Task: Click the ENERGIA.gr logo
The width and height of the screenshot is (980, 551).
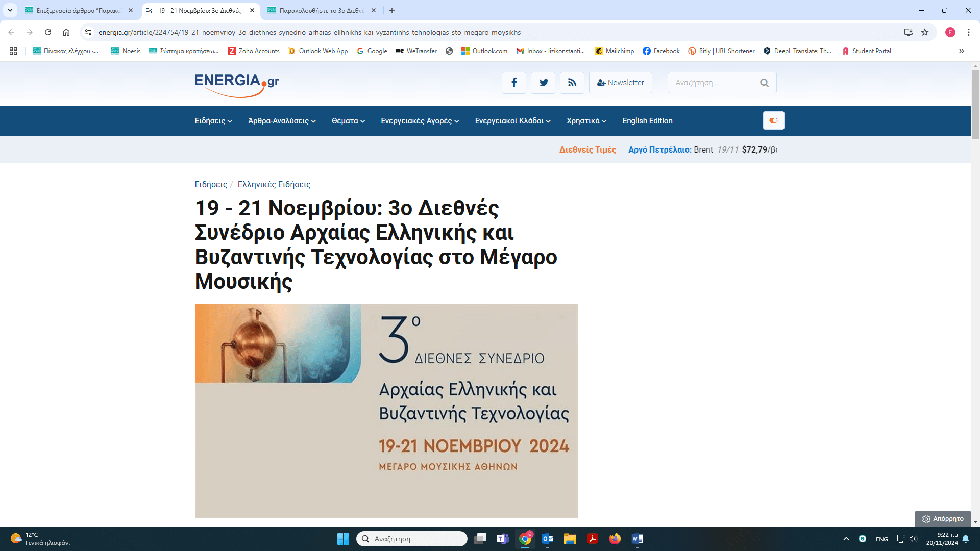Action: point(237,84)
